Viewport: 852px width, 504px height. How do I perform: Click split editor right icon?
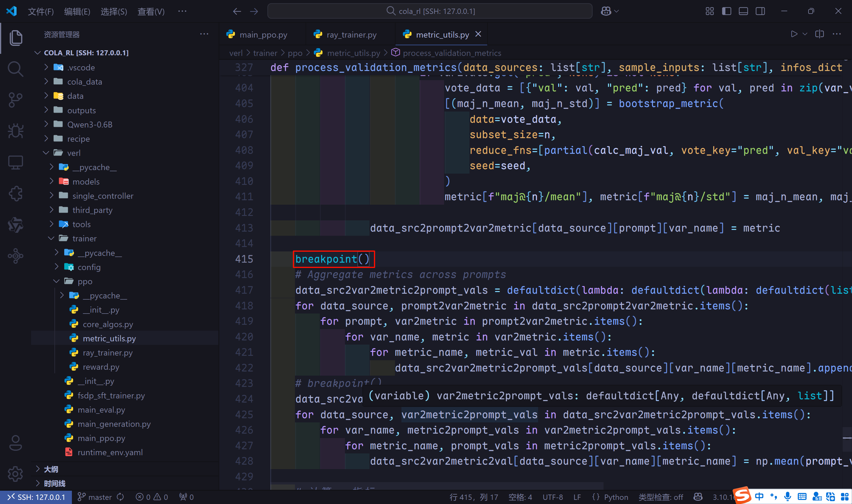point(819,34)
